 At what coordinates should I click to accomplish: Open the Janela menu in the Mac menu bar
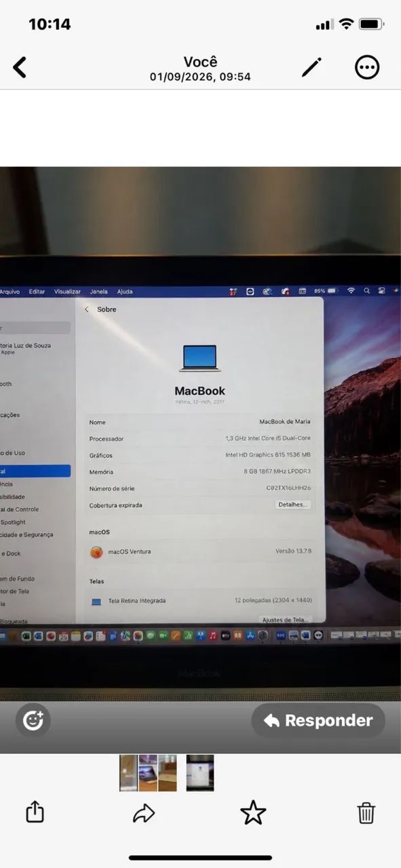[98, 292]
